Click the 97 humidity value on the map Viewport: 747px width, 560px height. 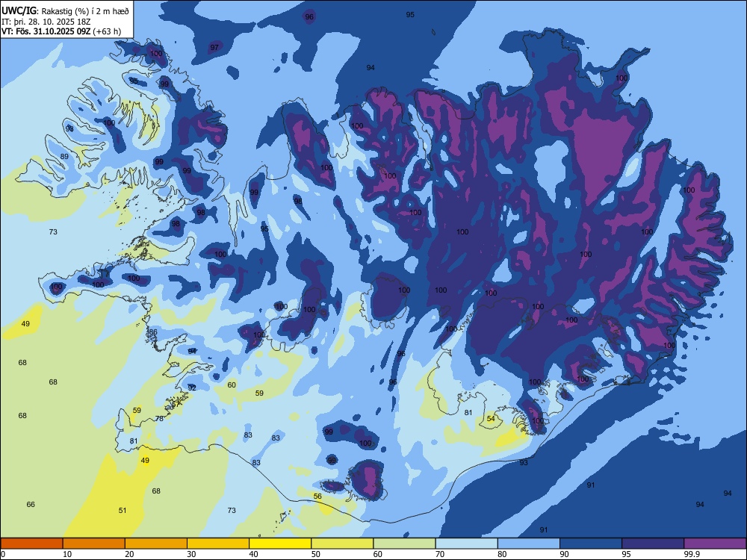(x=214, y=47)
